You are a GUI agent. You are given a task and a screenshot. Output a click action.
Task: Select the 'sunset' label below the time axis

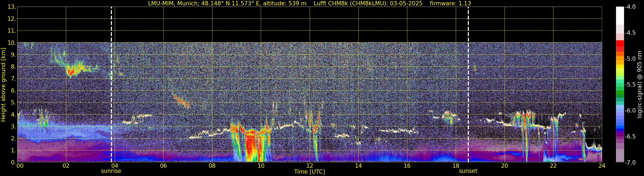click(468, 171)
